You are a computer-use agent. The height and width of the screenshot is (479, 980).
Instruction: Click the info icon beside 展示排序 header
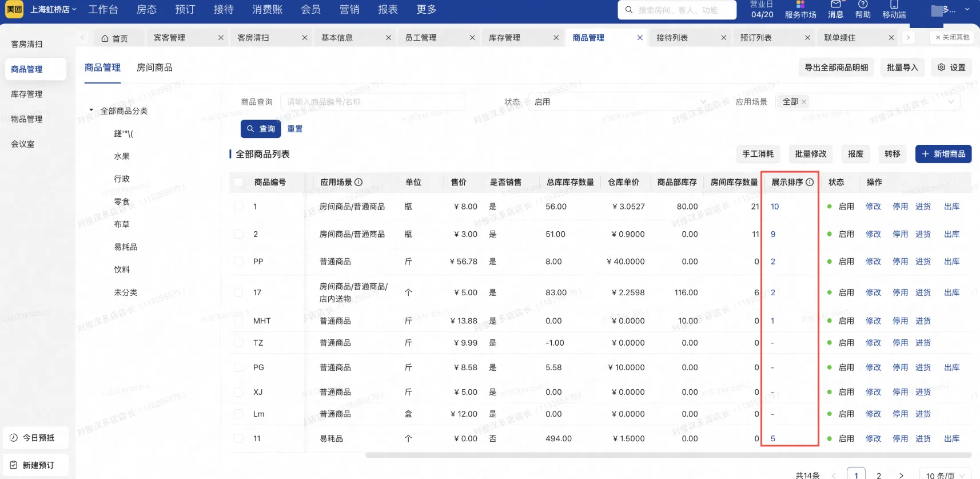point(810,182)
